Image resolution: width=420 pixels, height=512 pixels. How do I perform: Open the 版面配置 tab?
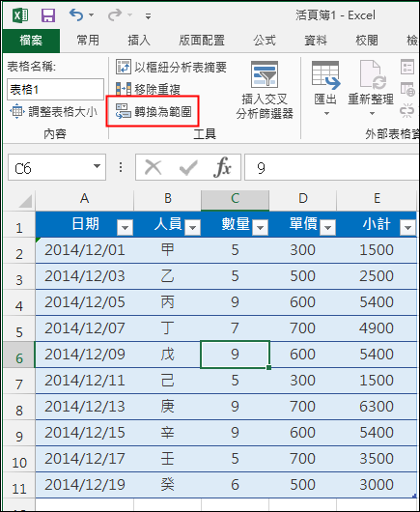point(202,41)
